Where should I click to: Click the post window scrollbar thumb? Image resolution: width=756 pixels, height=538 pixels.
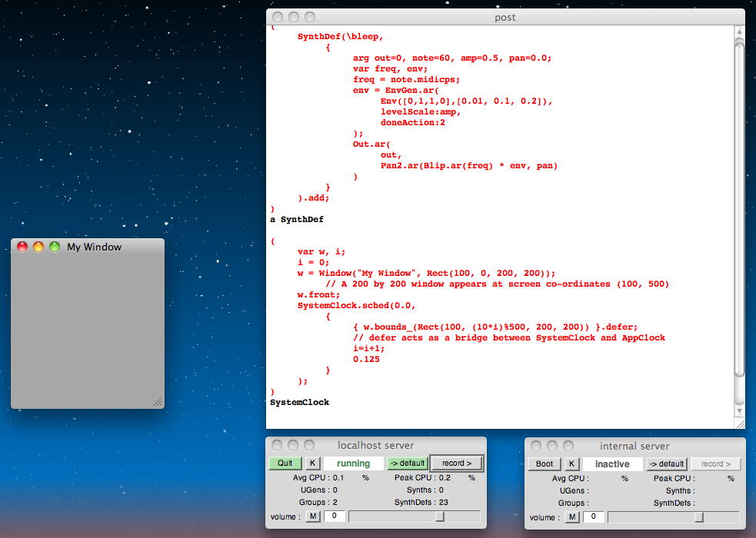(739, 208)
